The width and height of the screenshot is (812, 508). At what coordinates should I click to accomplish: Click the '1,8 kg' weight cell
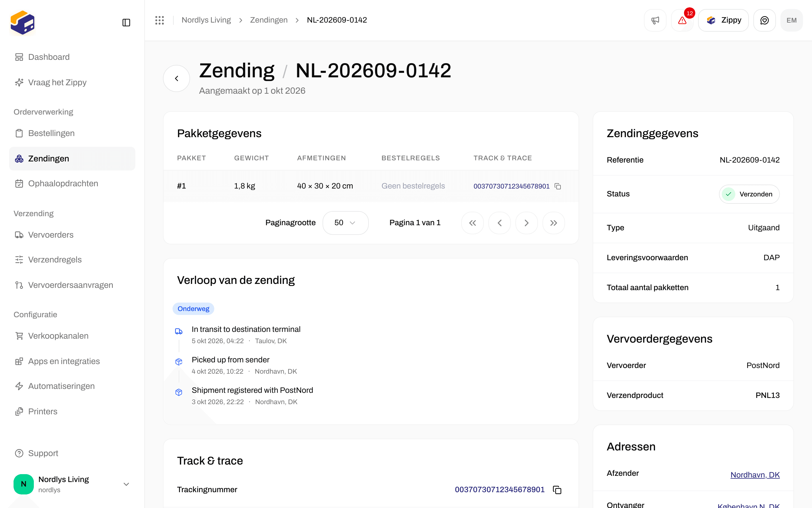245,186
